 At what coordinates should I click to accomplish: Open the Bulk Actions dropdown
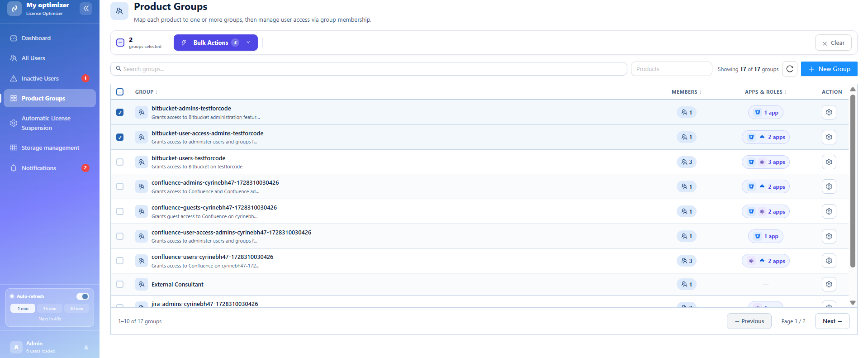[x=216, y=43]
